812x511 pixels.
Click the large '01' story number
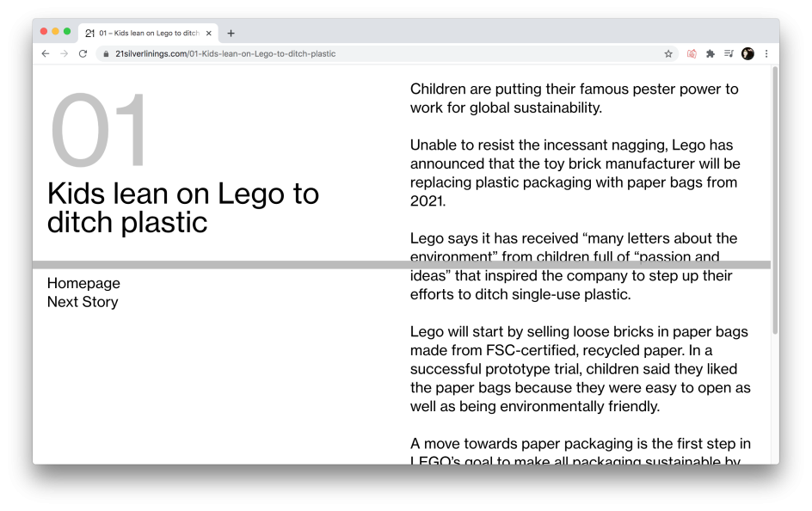[x=100, y=132]
